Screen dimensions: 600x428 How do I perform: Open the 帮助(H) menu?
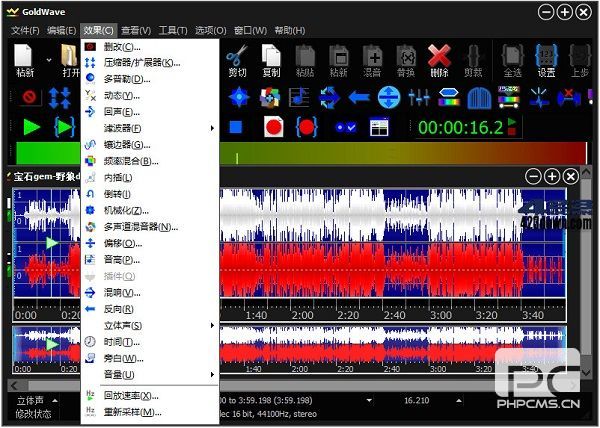click(x=290, y=31)
